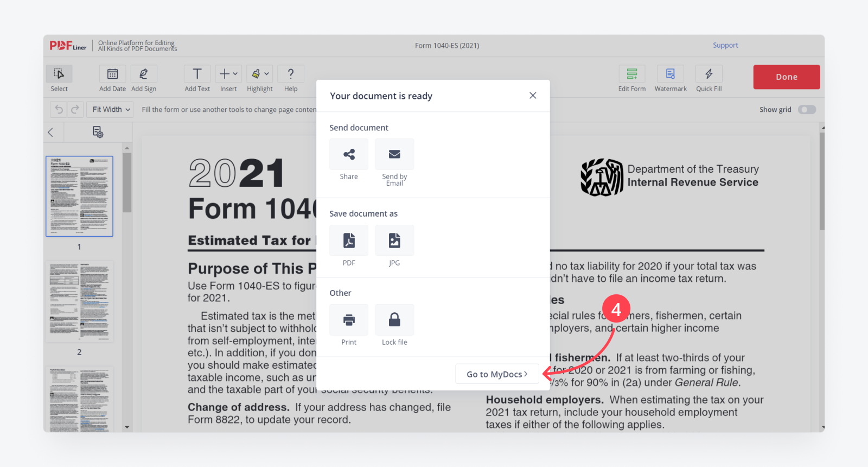Click the Form 1040-ES (2021) title
The image size is (868, 467).
[447, 46]
